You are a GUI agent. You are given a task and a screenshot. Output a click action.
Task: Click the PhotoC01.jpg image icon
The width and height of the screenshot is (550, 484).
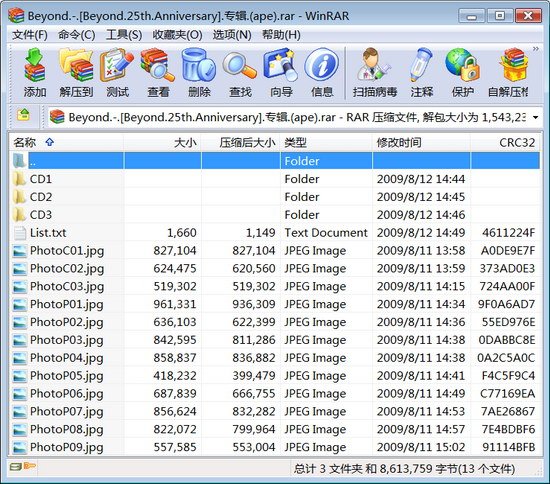click(19, 250)
